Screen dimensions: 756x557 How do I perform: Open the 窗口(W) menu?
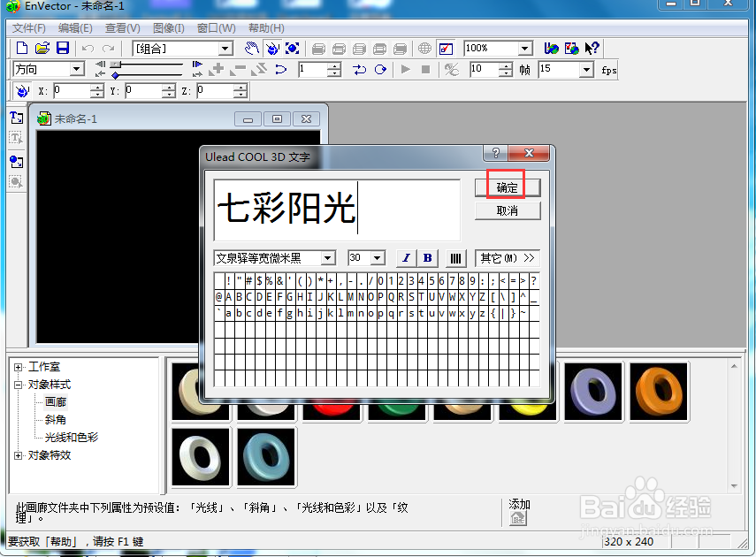click(216, 28)
